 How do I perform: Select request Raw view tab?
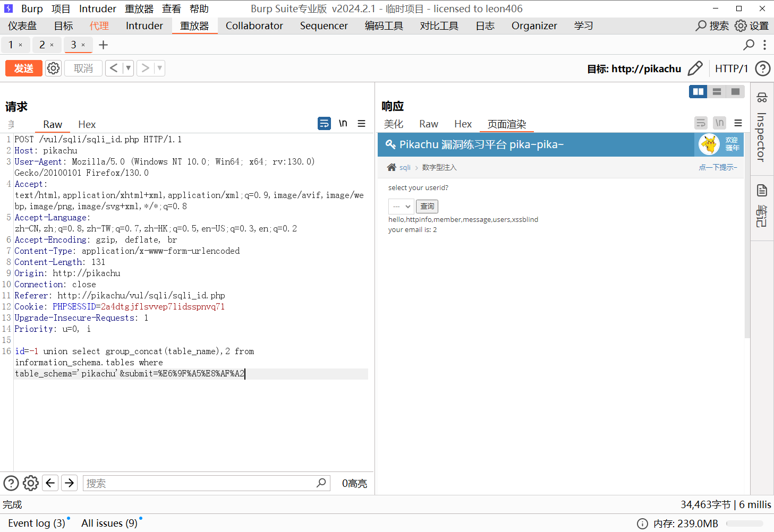53,124
